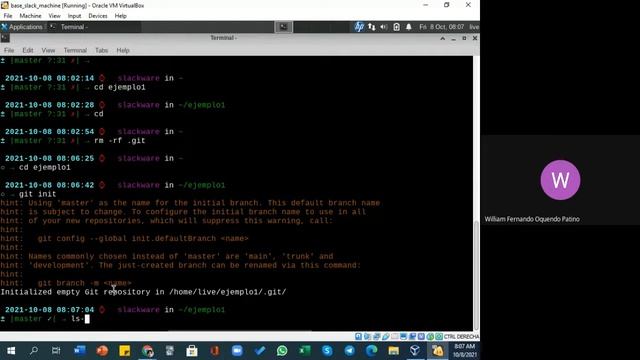Image resolution: width=640 pixels, height=360 pixels.
Task: Click the terminal window icon at the title bar's left end
Action: [5, 38]
